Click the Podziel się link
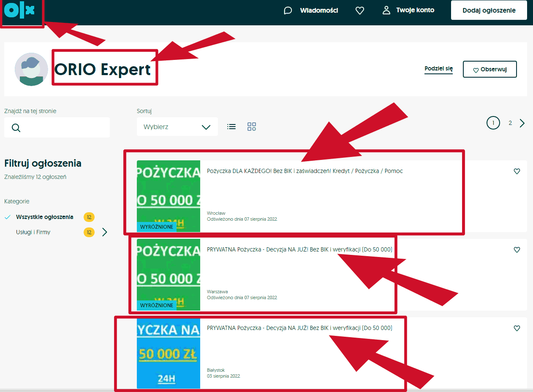533x392 pixels. tap(438, 69)
